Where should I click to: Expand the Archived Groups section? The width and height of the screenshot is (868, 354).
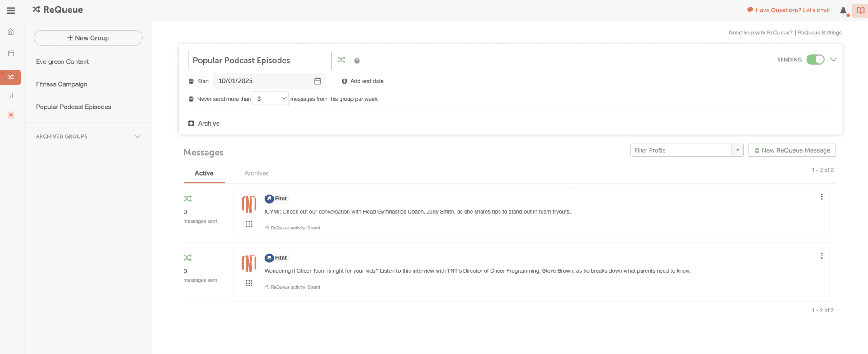(137, 136)
